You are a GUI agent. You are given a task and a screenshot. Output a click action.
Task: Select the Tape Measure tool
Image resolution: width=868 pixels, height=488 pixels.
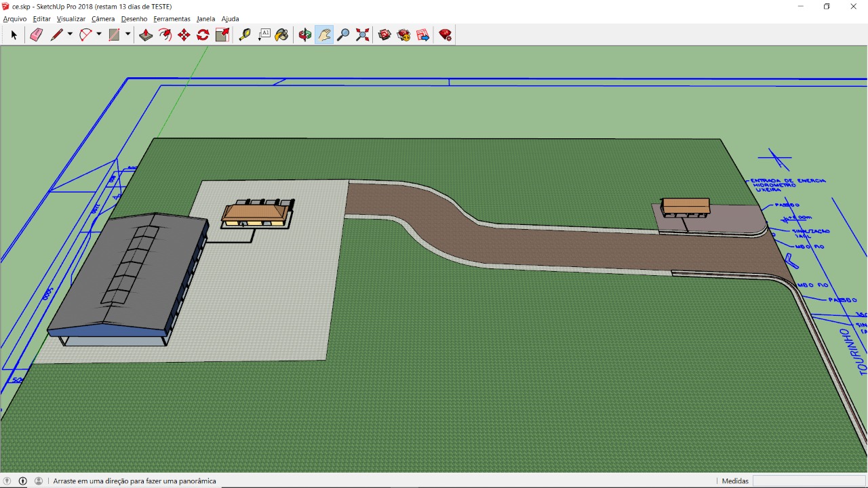click(245, 35)
